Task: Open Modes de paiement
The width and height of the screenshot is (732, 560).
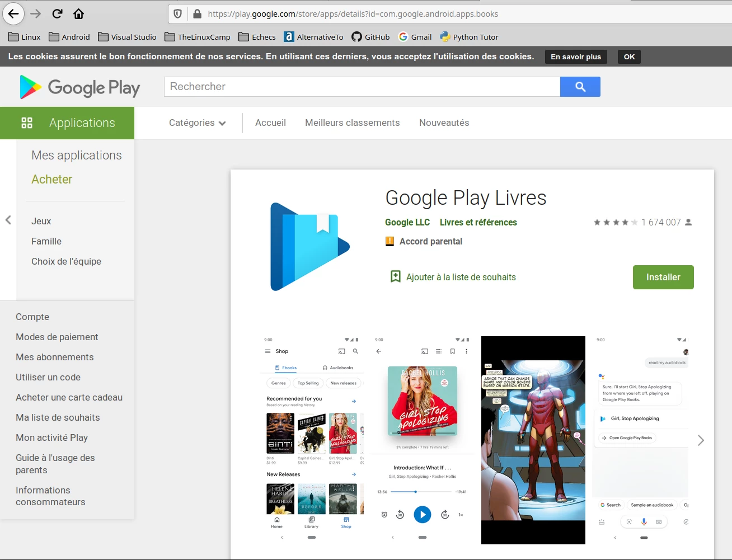Action: [57, 337]
